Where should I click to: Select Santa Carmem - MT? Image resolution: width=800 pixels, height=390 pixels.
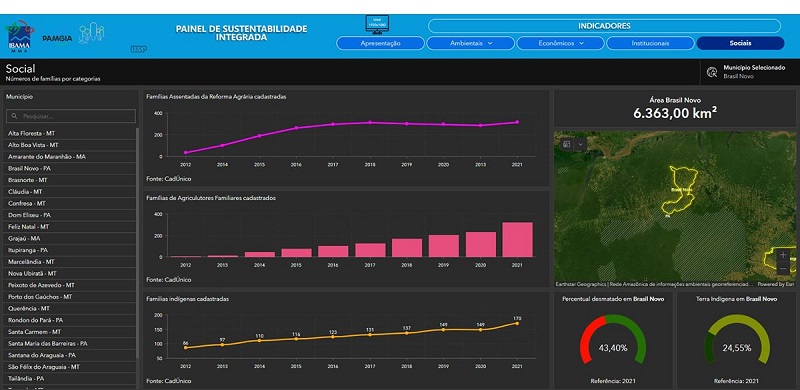[70, 332]
